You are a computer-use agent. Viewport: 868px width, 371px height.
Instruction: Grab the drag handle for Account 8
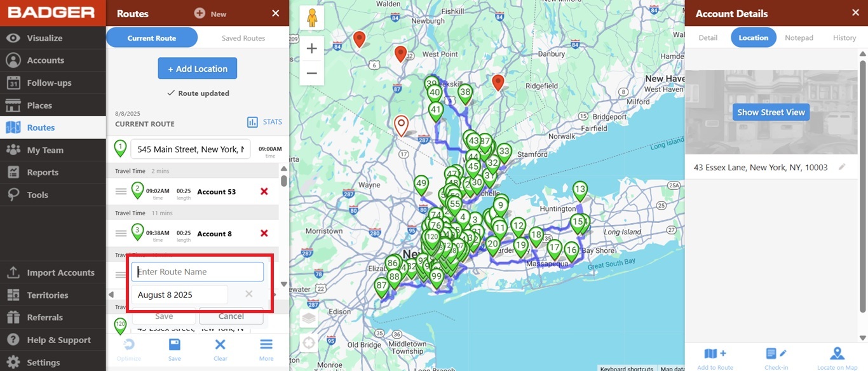click(x=121, y=234)
